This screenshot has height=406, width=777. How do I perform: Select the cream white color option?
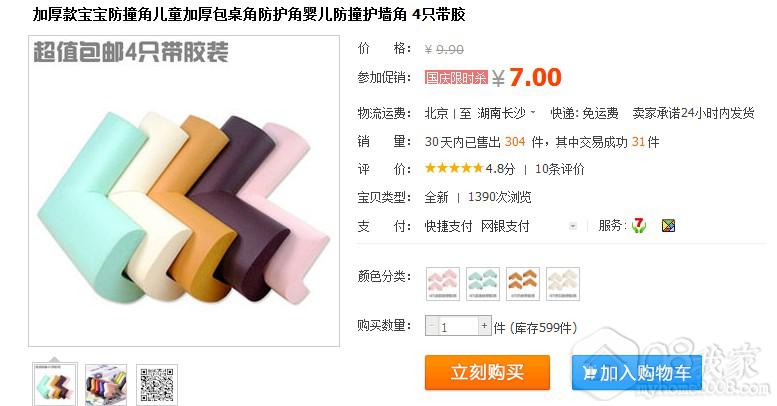[563, 284]
